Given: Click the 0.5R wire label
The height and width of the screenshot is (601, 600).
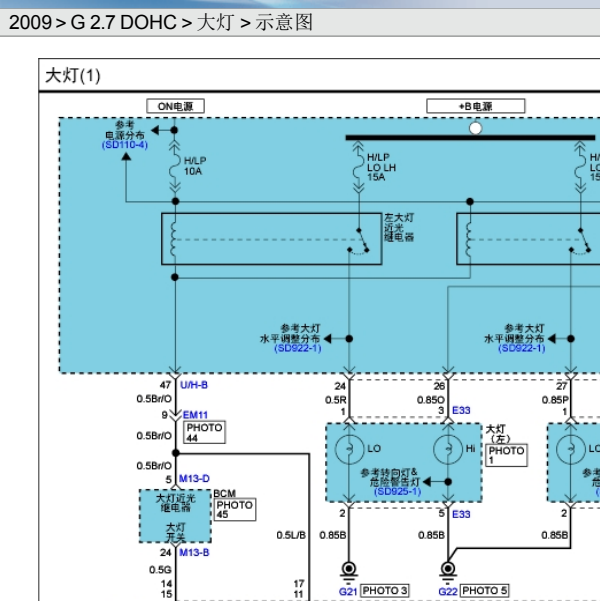Looking at the screenshot, I should (335, 400).
